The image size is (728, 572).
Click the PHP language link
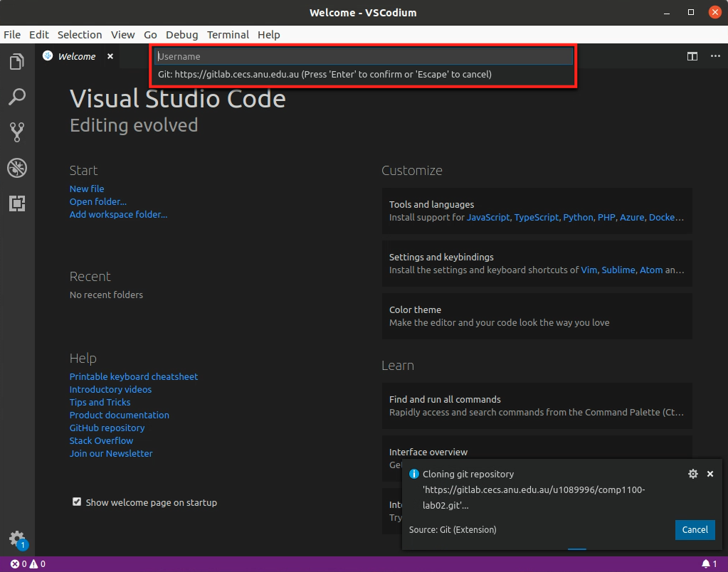[x=606, y=217]
